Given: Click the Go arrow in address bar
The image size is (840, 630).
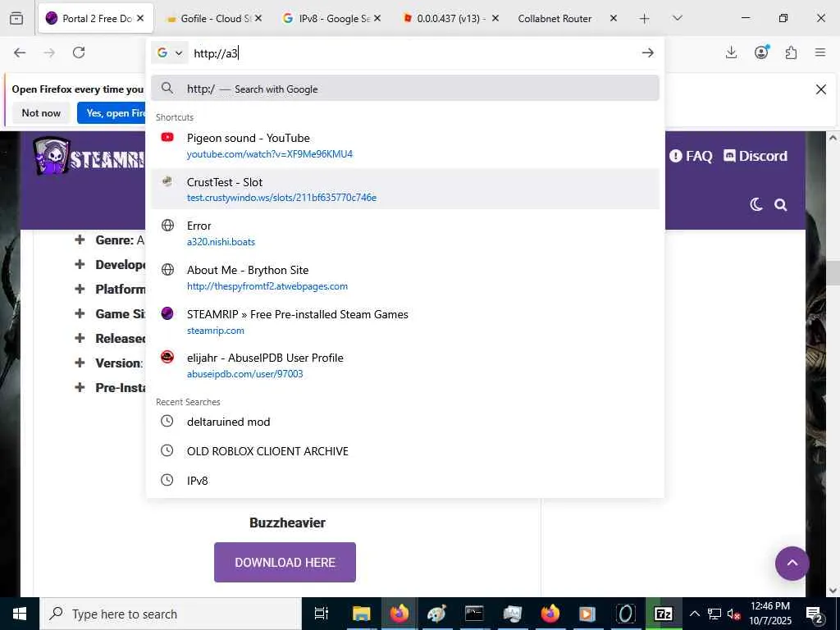Looking at the screenshot, I should (648, 52).
